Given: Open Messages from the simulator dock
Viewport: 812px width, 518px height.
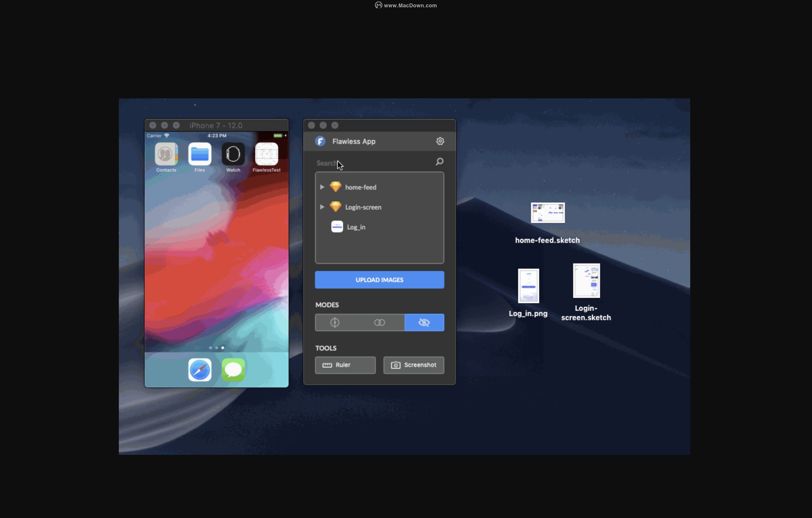Looking at the screenshot, I should [233, 370].
